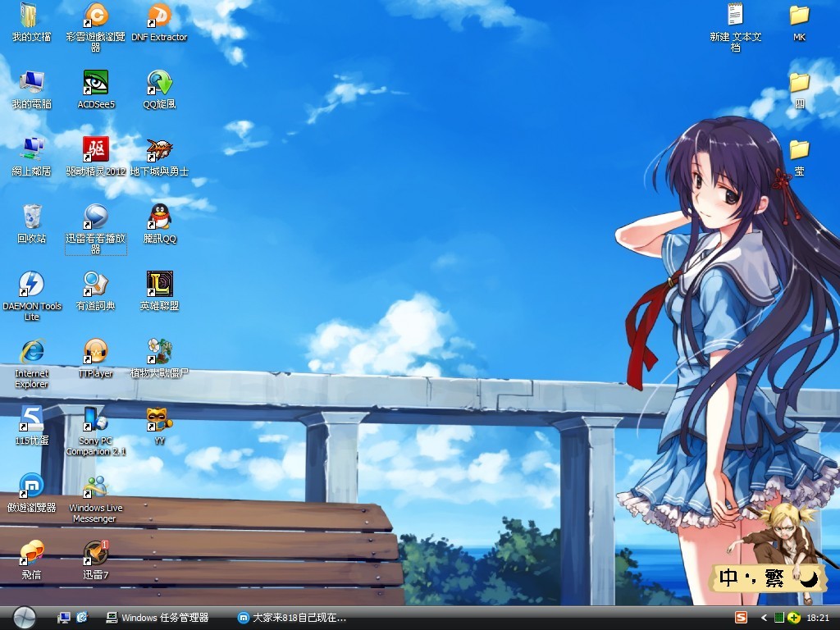Toggle 中 Chinese/English input mode
This screenshot has width=840, height=630.
[728, 577]
